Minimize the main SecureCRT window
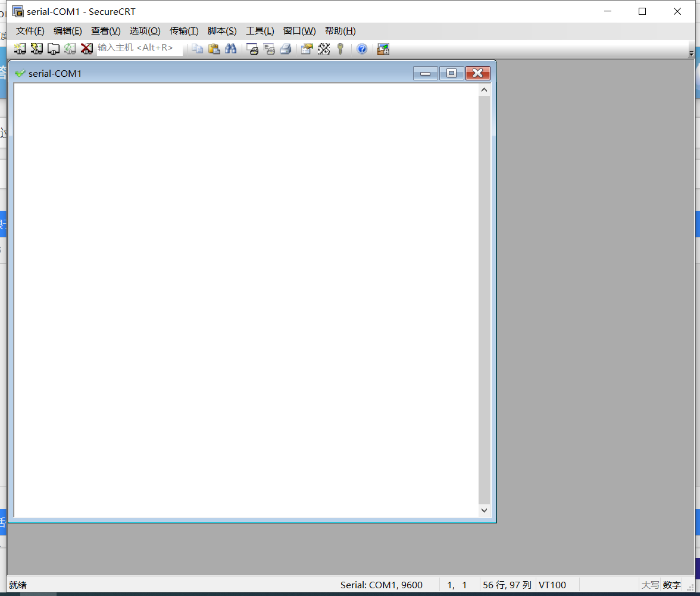The image size is (700, 596). point(608,11)
